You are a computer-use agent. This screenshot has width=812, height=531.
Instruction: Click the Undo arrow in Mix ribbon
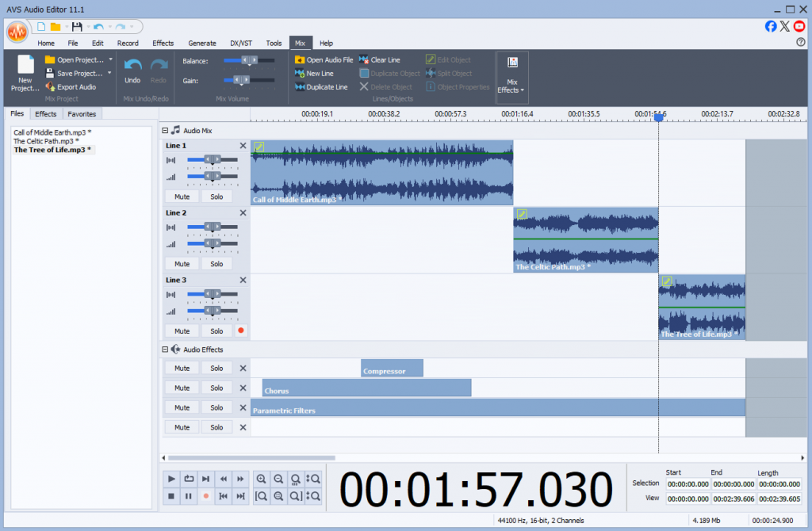[x=132, y=67]
